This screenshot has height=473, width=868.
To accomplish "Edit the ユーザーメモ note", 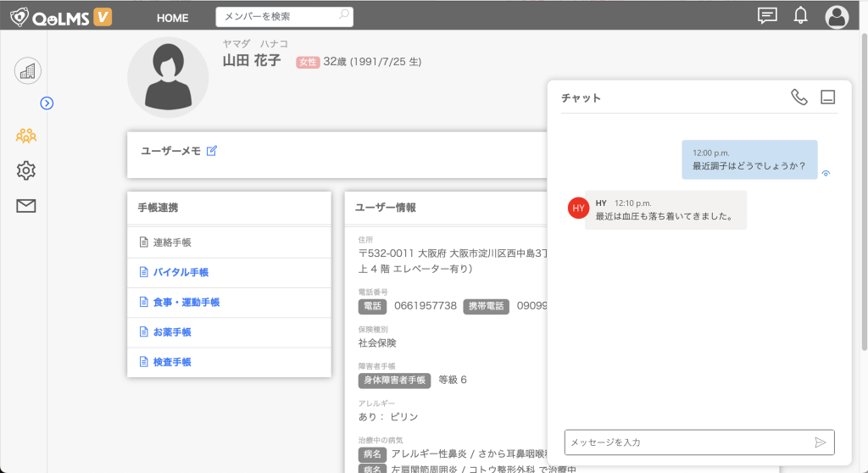I will tap(212, 151).
